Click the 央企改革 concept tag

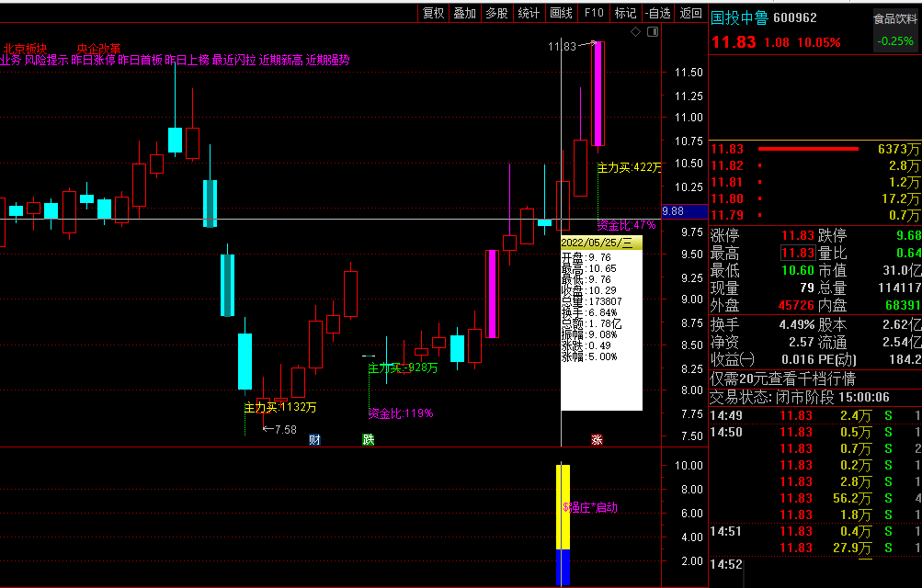98,49
